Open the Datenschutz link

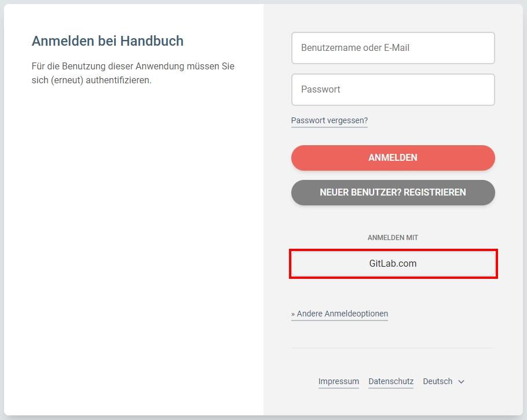(x=391, y=381)
